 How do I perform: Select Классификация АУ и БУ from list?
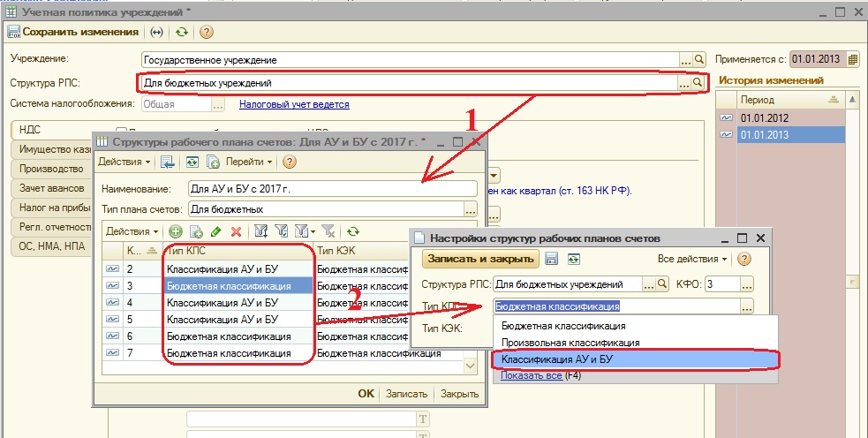[x=636, y=360]
